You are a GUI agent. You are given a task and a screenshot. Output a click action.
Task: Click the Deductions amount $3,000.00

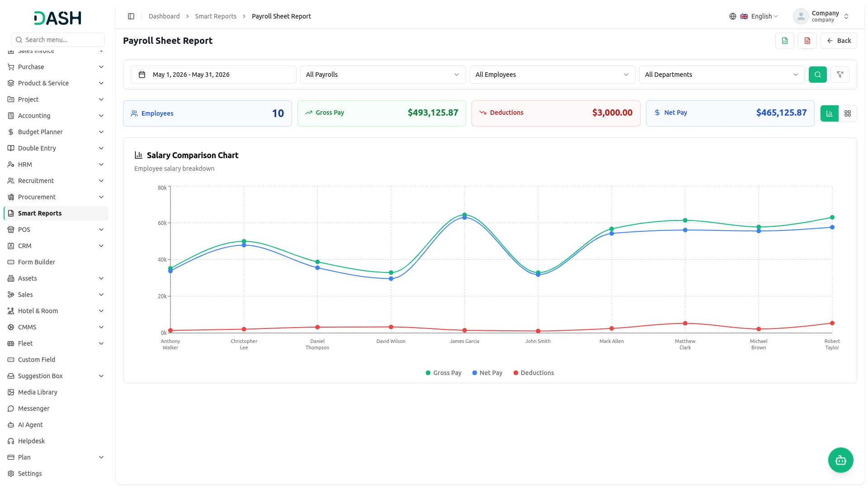click(x=612, y=113)
